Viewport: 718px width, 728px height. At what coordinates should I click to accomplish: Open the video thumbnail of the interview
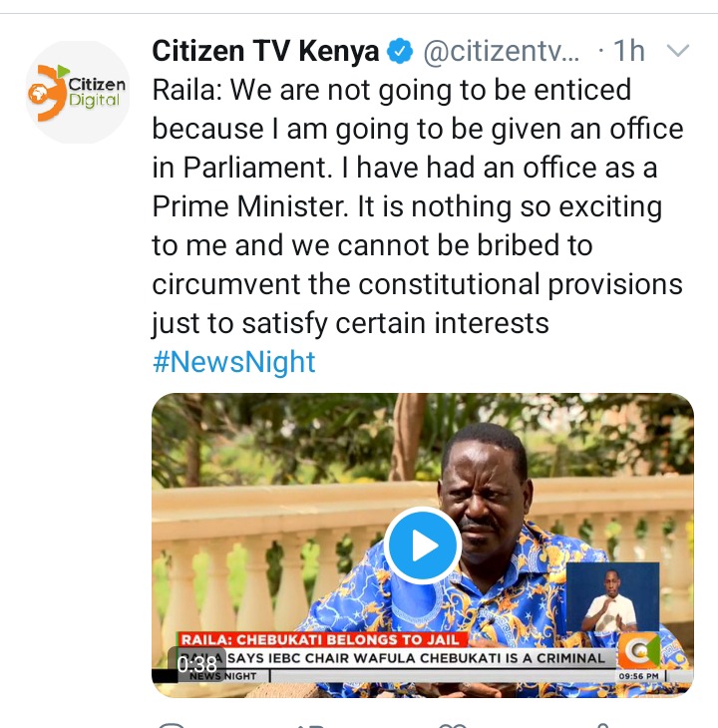point(423,546)
